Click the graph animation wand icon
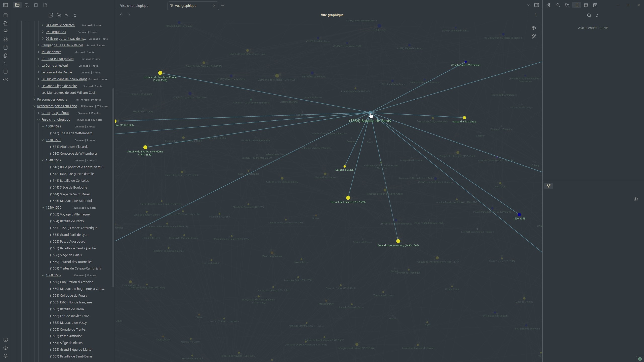The image size is (644, 362). (534, 37)
